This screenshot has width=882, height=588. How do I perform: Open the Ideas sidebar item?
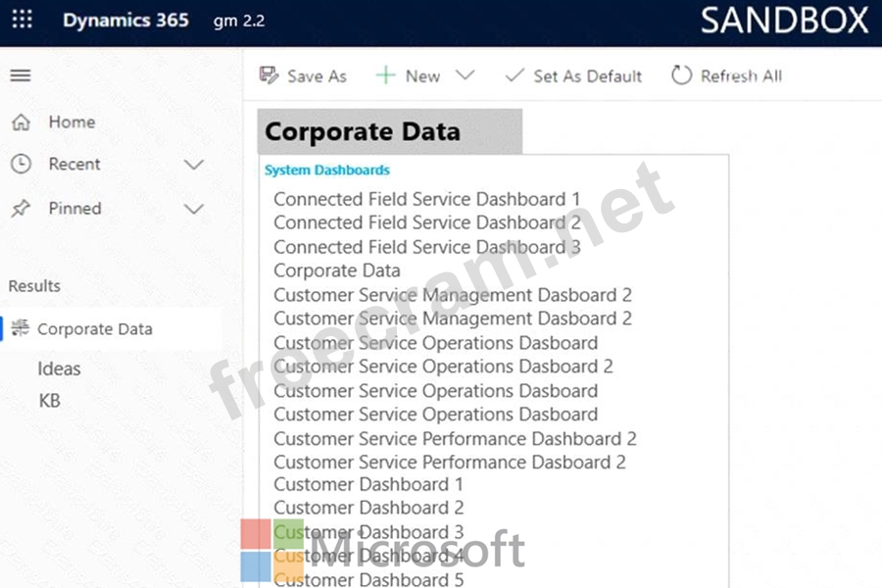coord(59,369)
